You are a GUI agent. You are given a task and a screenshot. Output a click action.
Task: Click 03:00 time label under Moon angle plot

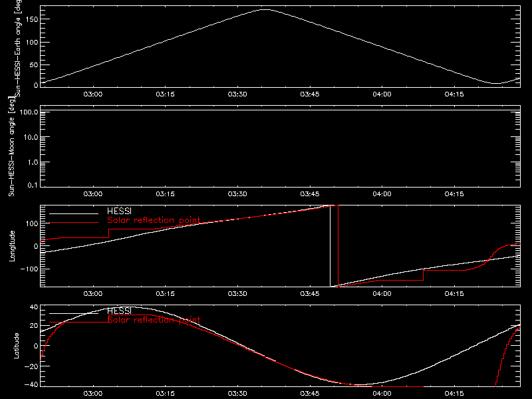click(93, 194)
